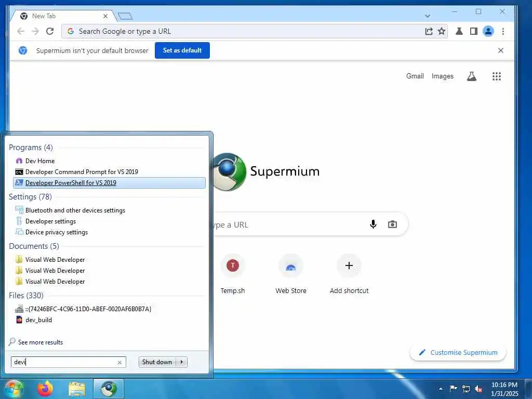Open the experiments flask icon in toolbar
The height and width of the screenshot is (399, 532).
pos(459,31)
